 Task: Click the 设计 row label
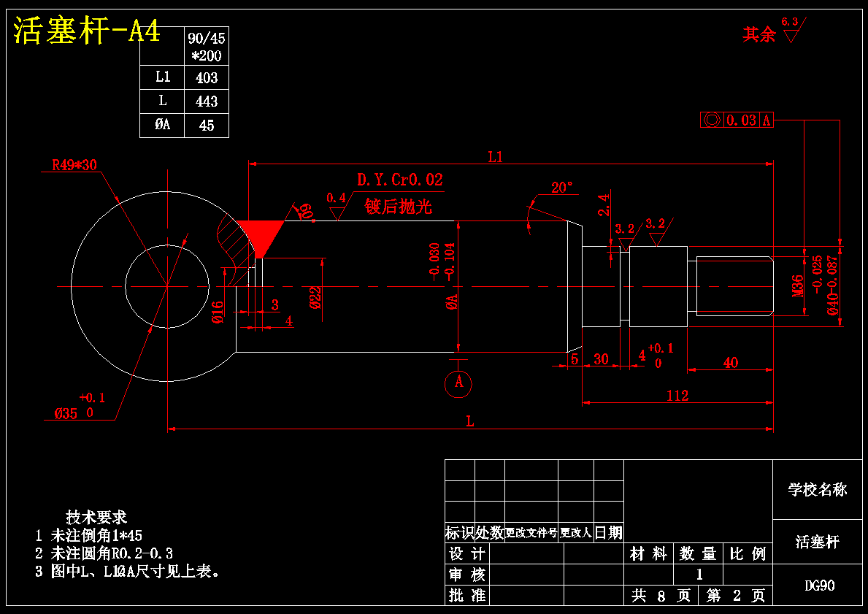click(467, 553)
